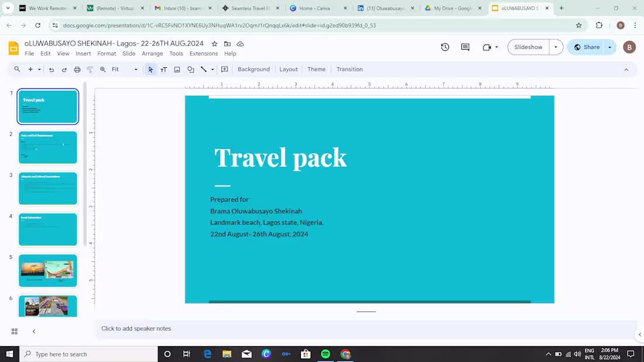
Task: Expand the line tool dropdown arrow
Action: coord(211,70)
